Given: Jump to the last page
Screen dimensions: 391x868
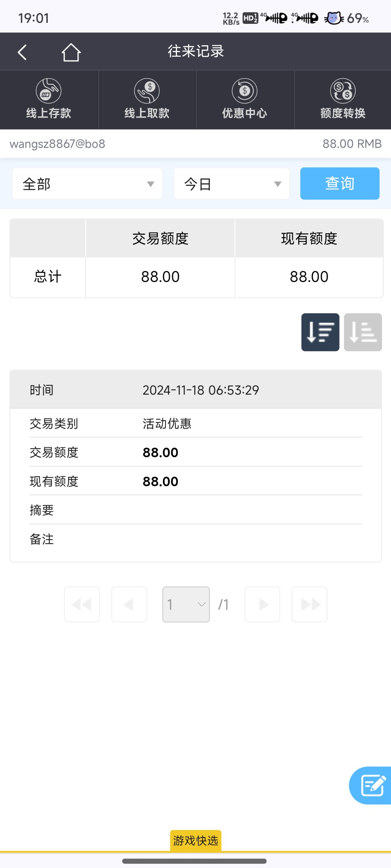Looking at the screenshot, I should pyautogui.click(x=310, y=604).
